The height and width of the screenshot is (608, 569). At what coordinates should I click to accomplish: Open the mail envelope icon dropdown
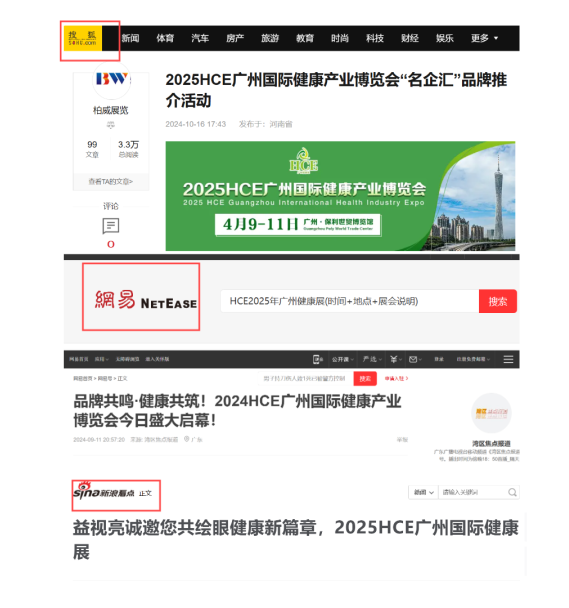415,359
